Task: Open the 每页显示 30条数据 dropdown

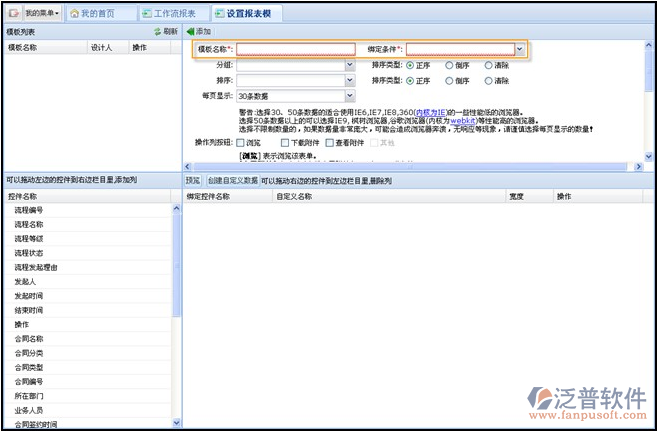Action: [x=349, y=97]
